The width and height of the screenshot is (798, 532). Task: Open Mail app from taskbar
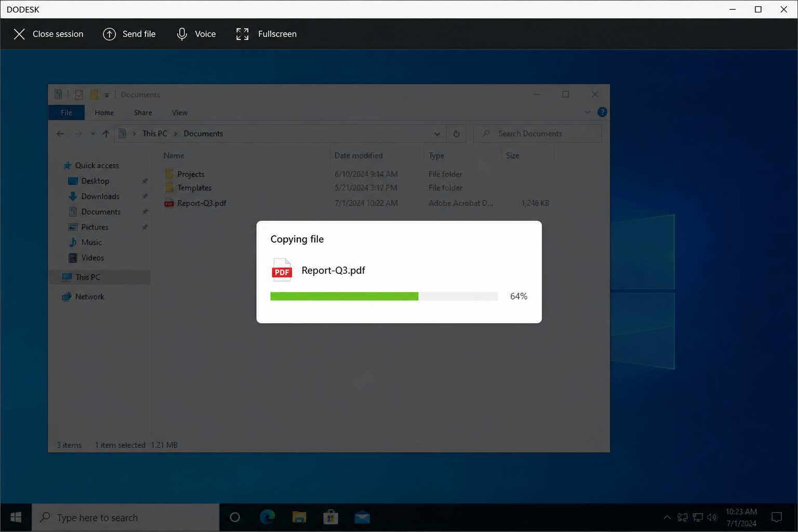click(x=362, y=517)
